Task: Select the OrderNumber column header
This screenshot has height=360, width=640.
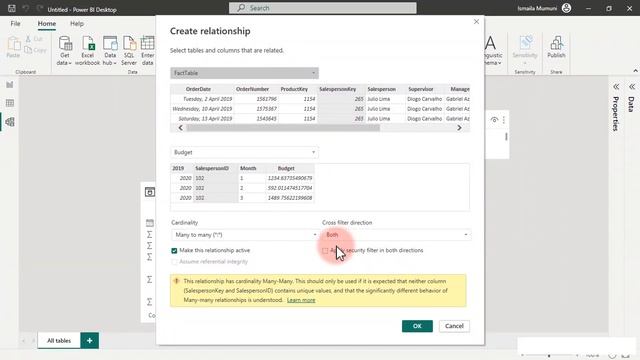Action: [252, 89]
